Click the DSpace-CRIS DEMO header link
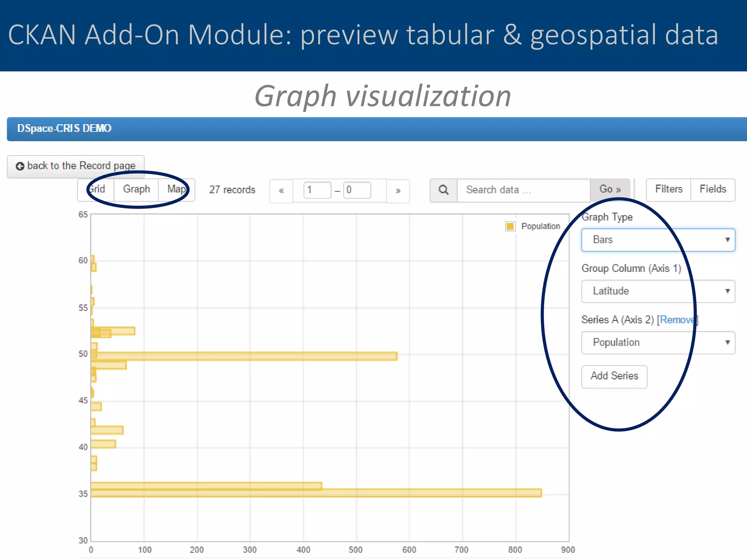 64,128
